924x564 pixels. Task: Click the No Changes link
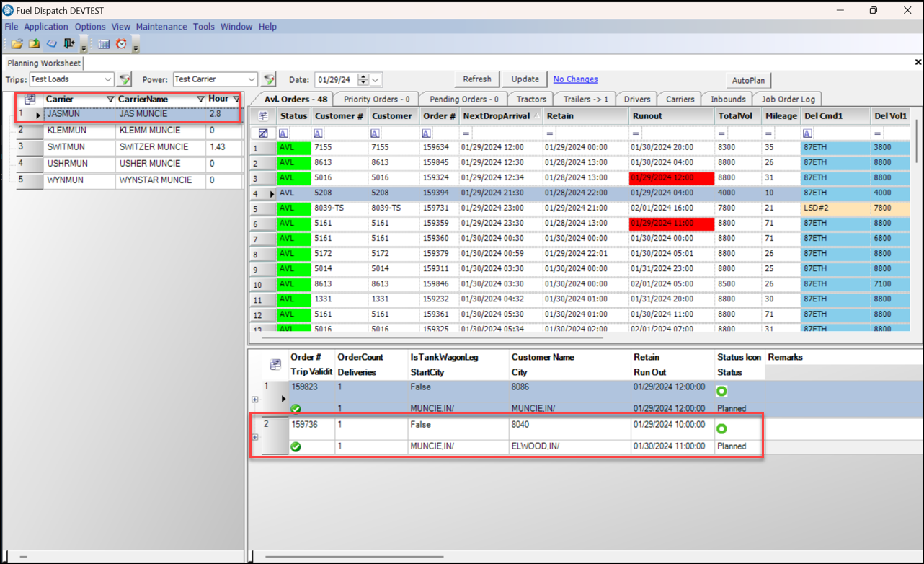575,79
